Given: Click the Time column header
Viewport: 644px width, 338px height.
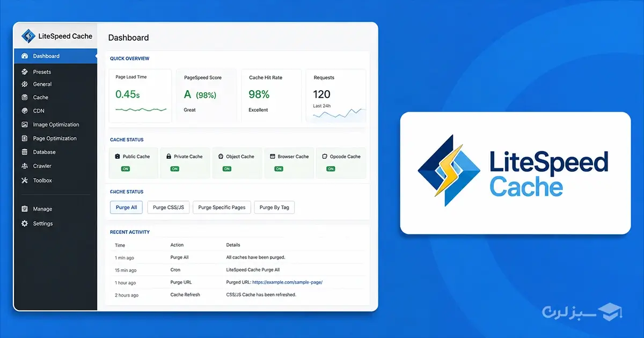Looking at the screenshot, I should 120,245.
